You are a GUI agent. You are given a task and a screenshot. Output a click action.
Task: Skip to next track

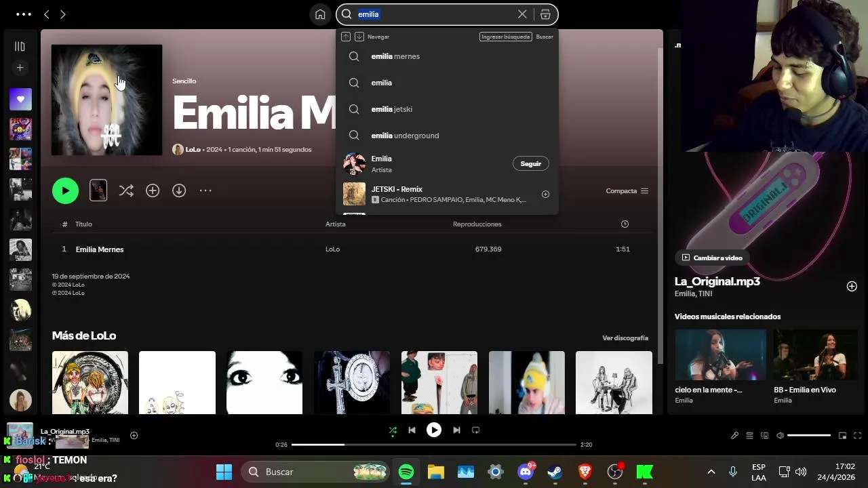tap(456, 430)
